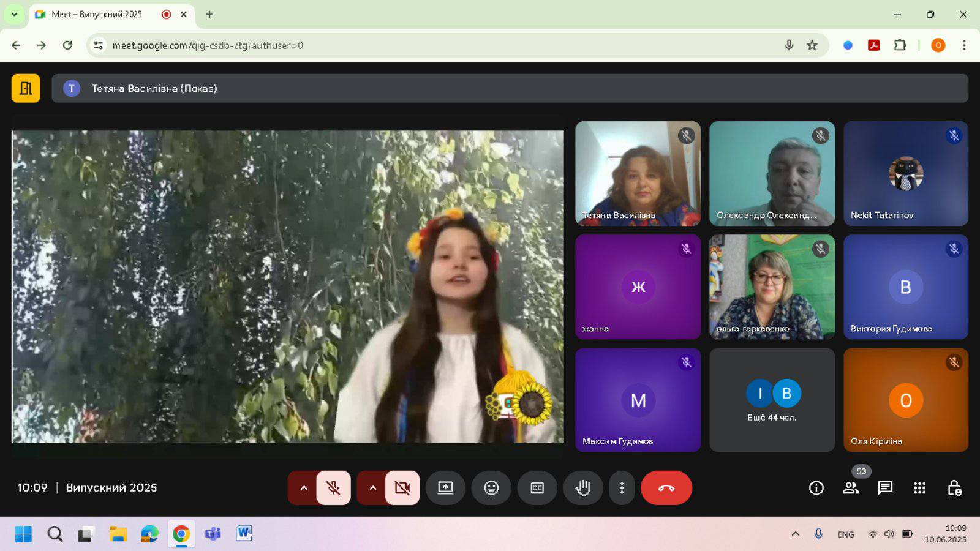Open the participants list showing 53
Screen dimensions: 980x551
coord(851,488)
